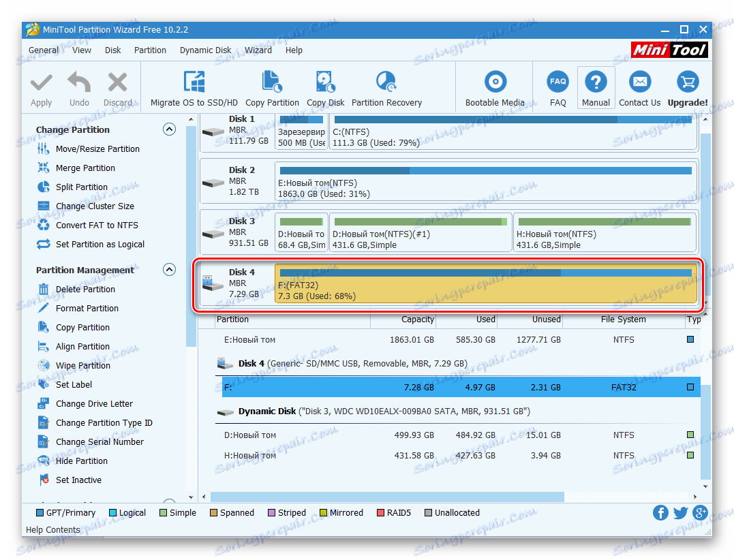Select the E: 1863.0 GB partition block
The width and height of the screenshot is (734, 560).
(x=486, y=181)
